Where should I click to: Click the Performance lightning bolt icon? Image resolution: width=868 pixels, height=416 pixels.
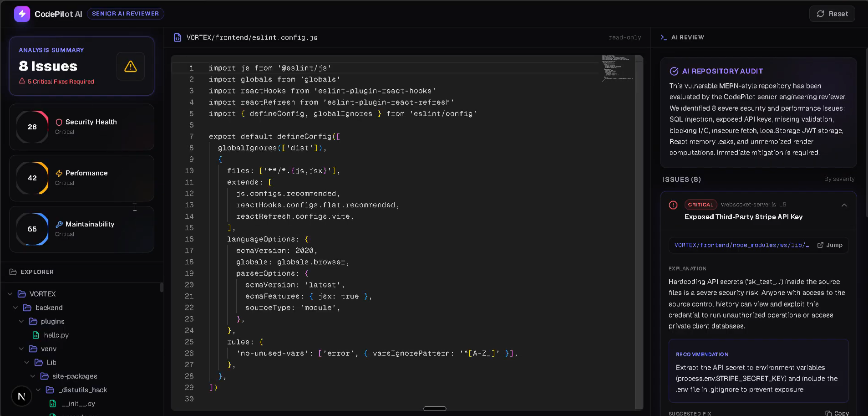[59, 173]
